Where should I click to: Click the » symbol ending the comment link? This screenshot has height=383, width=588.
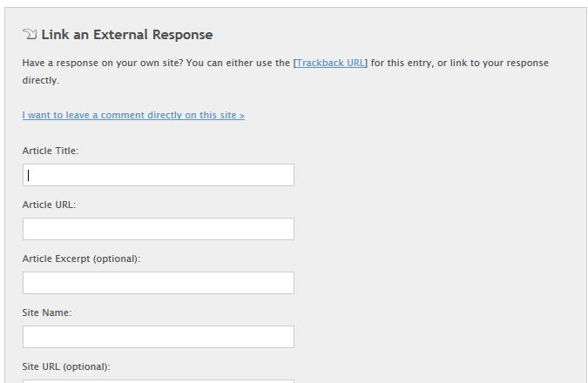241,115
